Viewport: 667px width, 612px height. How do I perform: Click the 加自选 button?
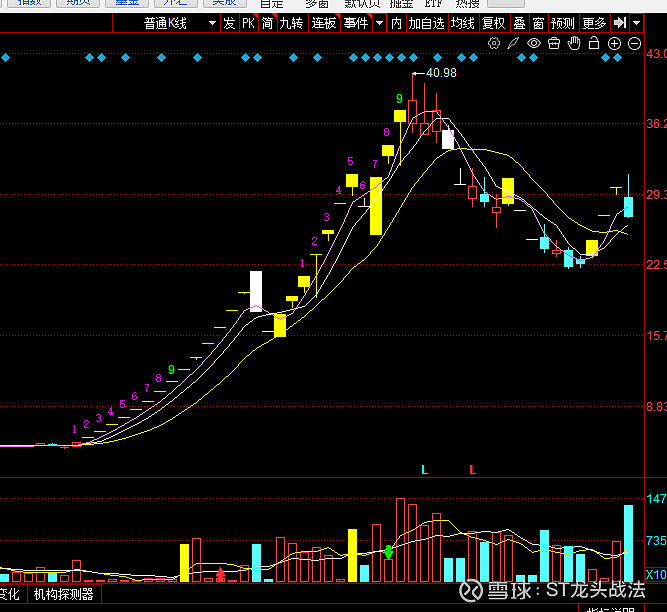[x=426, y=22]
